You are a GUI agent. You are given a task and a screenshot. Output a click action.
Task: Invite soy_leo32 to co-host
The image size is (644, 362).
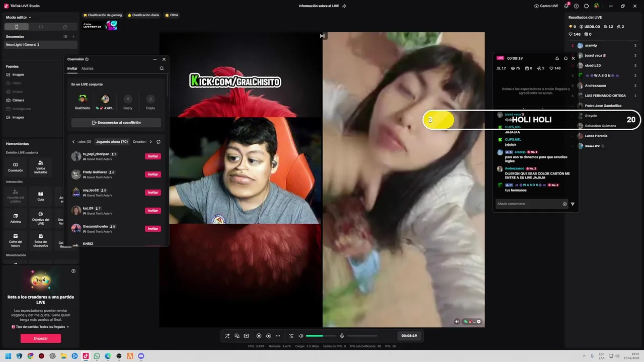(153, 193)
